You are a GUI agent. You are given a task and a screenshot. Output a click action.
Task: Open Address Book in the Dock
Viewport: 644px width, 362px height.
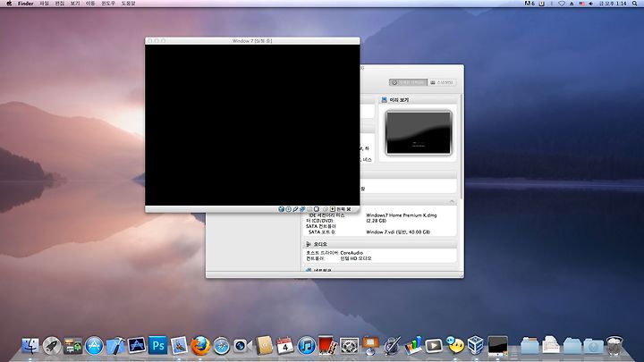(264, 346)
